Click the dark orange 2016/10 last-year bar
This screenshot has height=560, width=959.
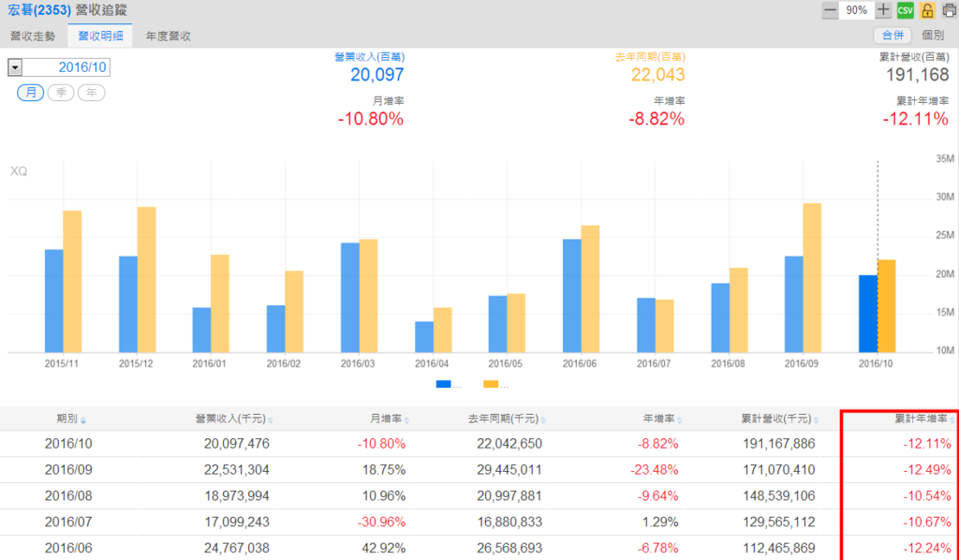point(887,306)
